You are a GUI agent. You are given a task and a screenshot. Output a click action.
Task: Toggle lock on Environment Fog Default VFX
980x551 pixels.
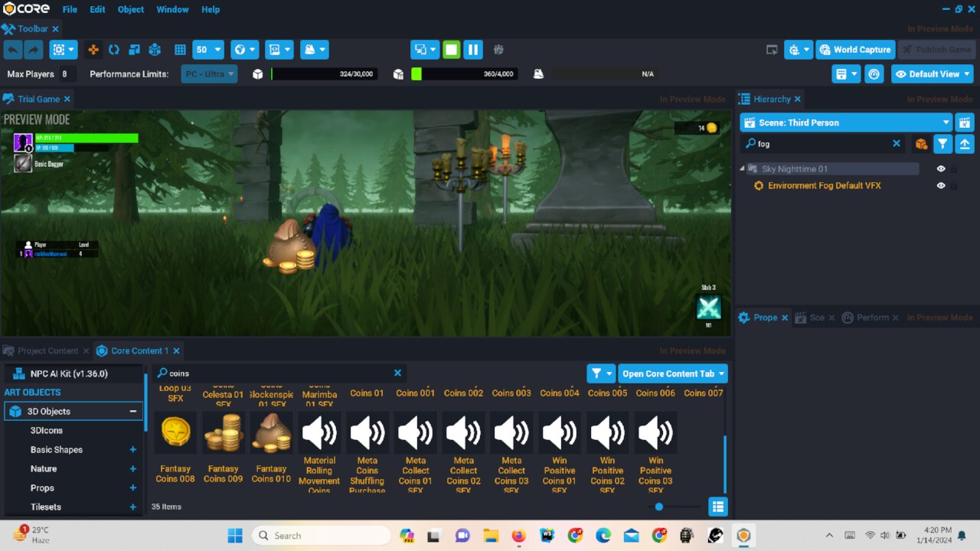[954, 185]
